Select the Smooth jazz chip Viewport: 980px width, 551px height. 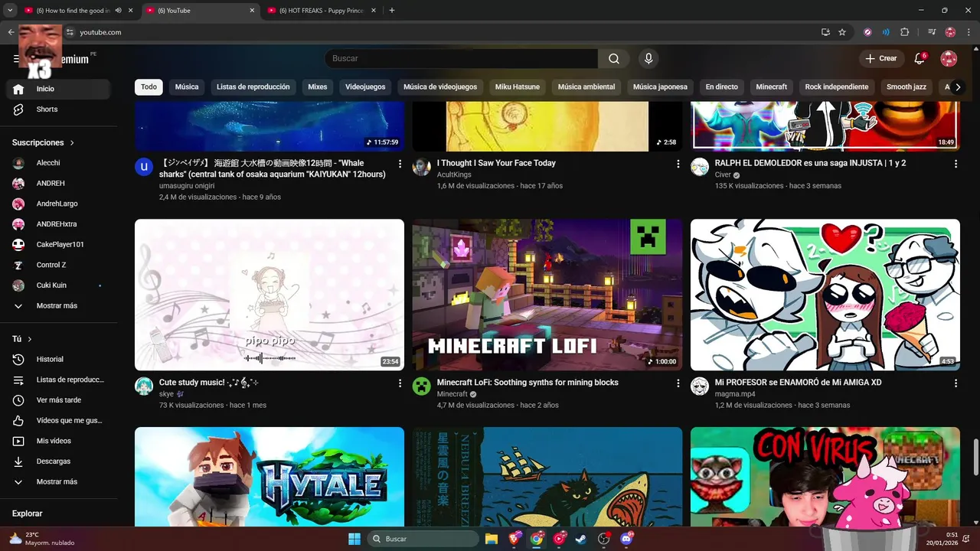coord(906,87)
